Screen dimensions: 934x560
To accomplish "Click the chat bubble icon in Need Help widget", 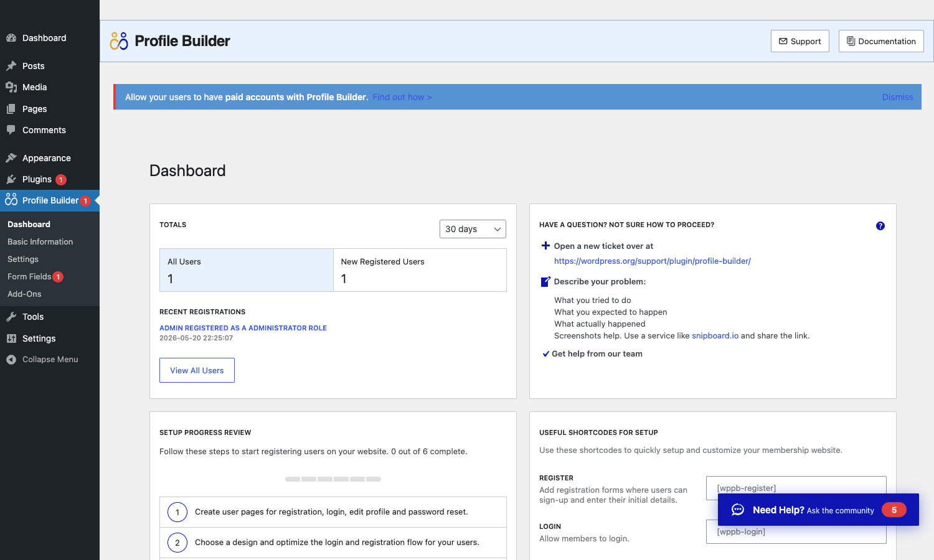I will 738,510.
